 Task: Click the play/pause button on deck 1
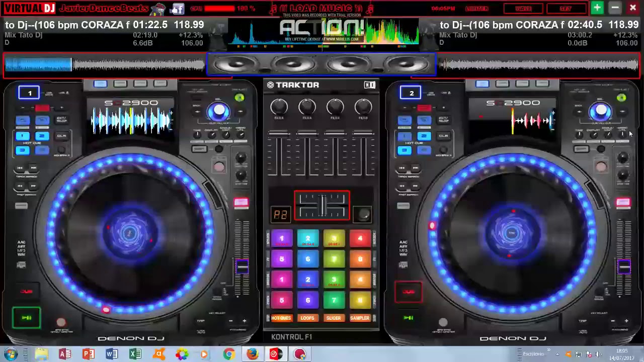(x=27, y=318)
